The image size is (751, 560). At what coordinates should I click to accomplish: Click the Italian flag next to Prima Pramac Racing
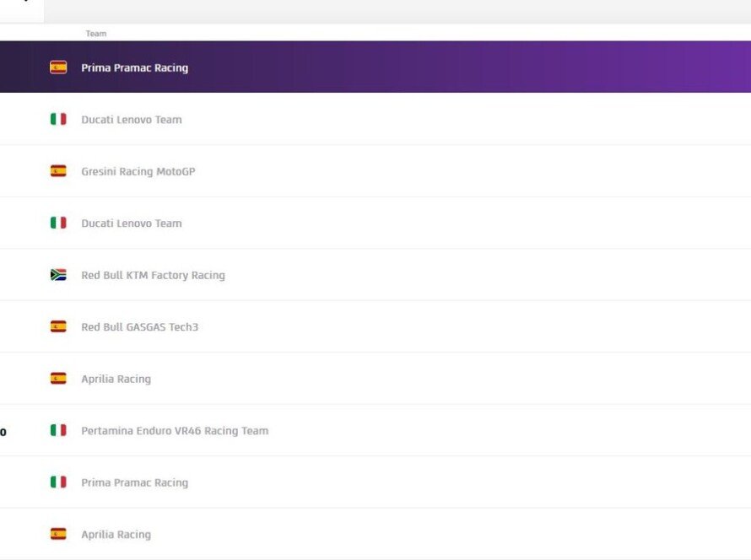(x=58, y=482)
